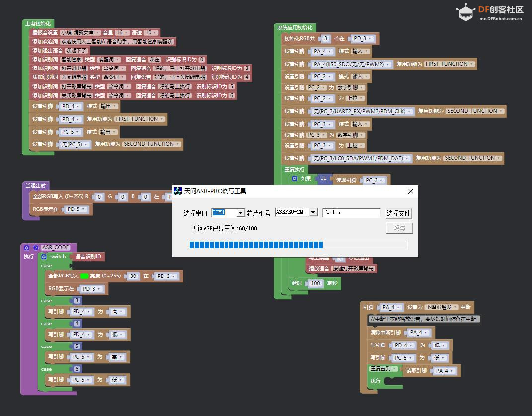
Task: Click the 选择文件 button
Action: pos(399,213)
